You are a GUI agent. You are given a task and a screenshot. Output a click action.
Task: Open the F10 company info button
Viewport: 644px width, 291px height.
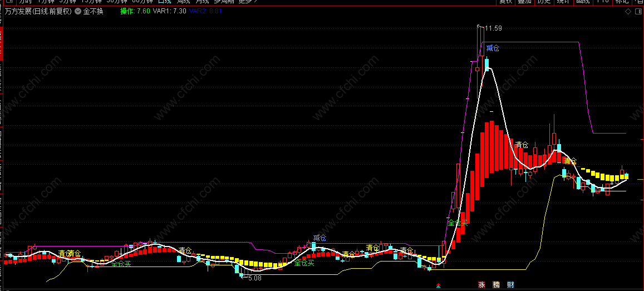point(602,2)
